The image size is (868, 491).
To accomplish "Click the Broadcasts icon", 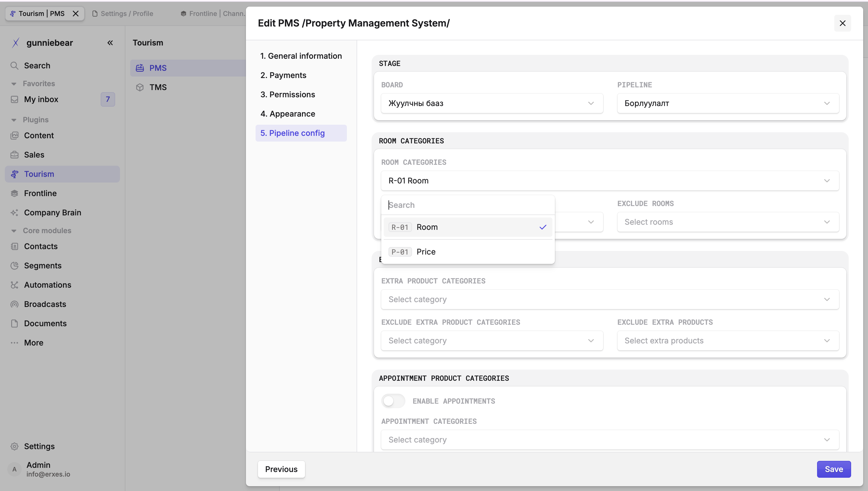I will 14,304.
